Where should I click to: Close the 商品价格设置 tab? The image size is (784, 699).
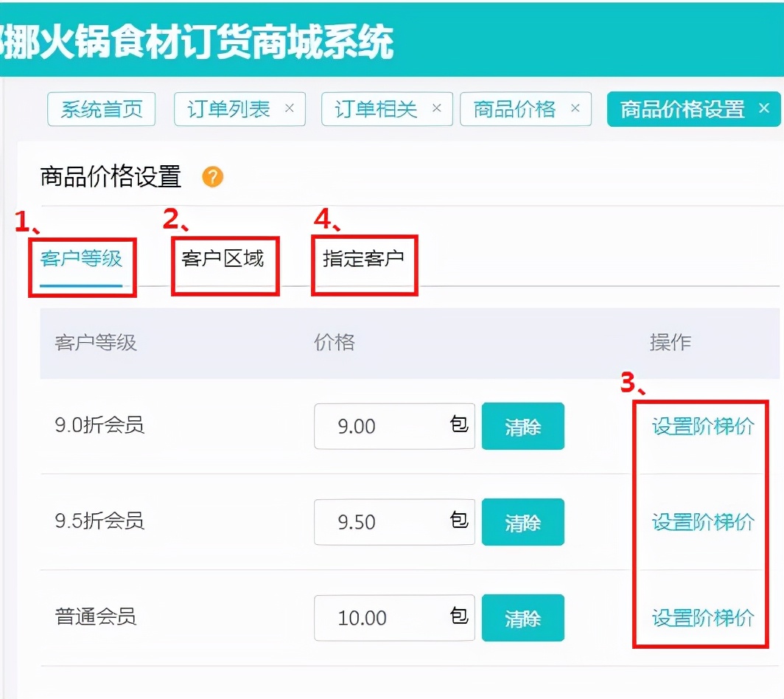[x=765, y=108]
